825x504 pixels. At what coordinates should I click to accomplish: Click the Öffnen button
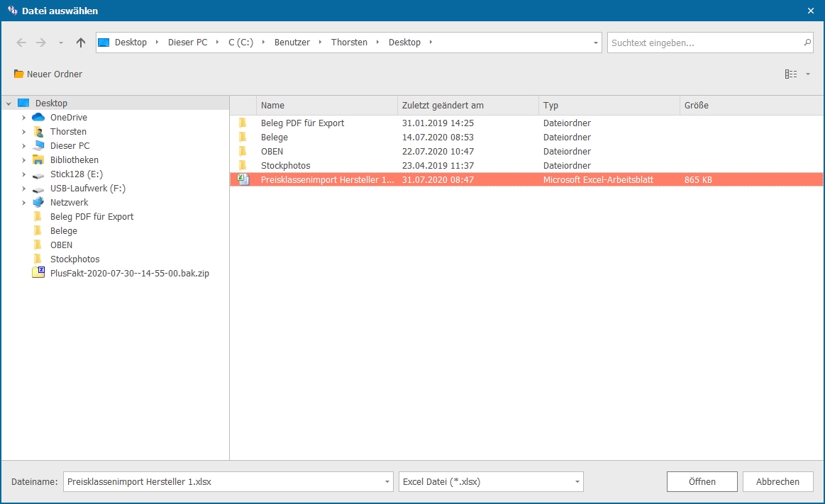click(x=702, y=482)
